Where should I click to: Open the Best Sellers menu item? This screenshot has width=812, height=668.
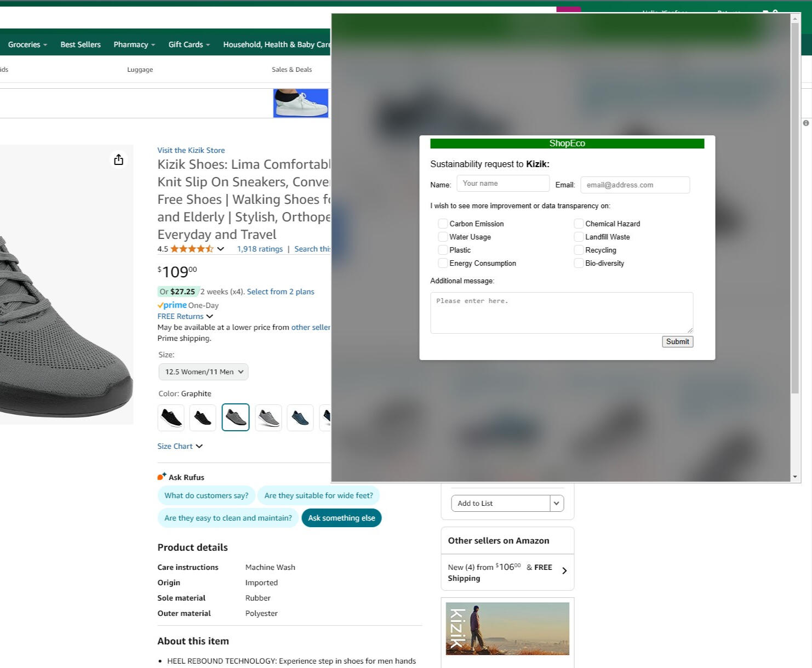click(x=81, y=44)
